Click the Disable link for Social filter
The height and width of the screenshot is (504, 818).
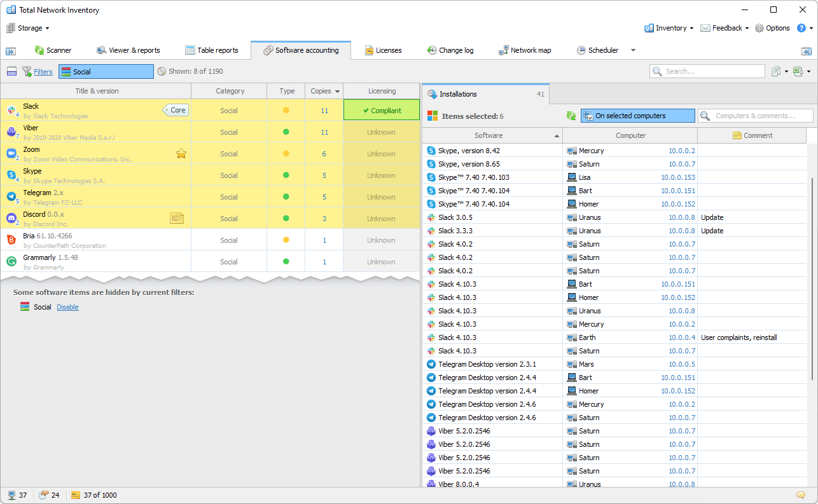tap(67, 307)
